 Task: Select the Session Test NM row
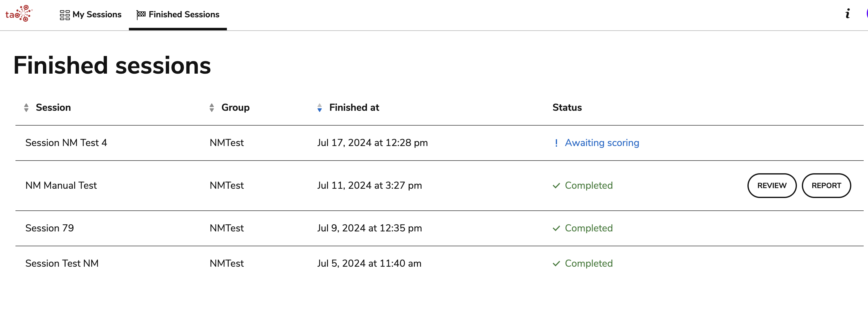pyautogui.click(x=62, y=263)
